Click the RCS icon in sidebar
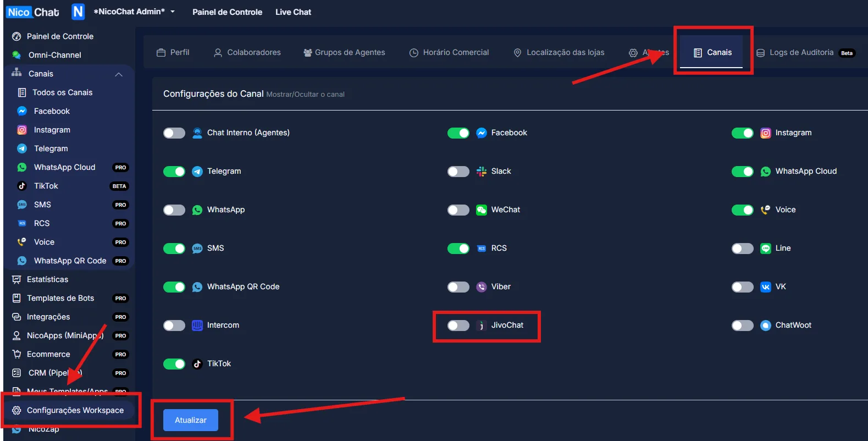Screen dimensions: 868x441 (x=22, y=223)
